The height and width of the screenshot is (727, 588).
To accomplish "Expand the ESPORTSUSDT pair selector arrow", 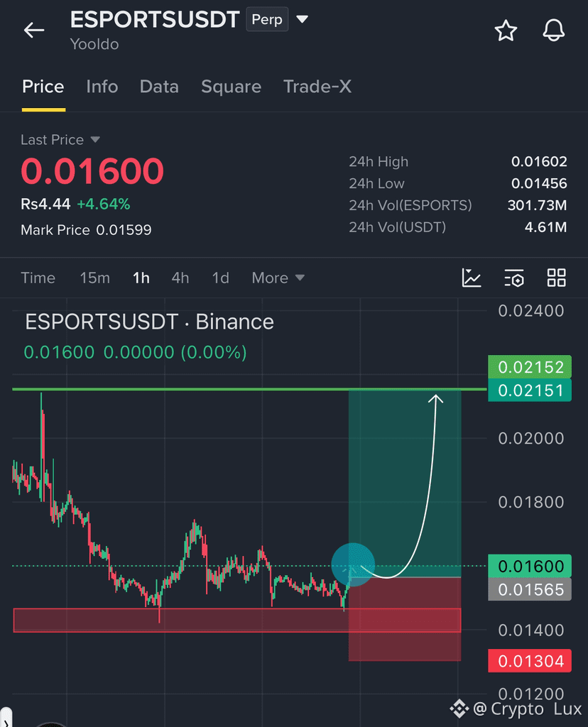I will [303, 19].
